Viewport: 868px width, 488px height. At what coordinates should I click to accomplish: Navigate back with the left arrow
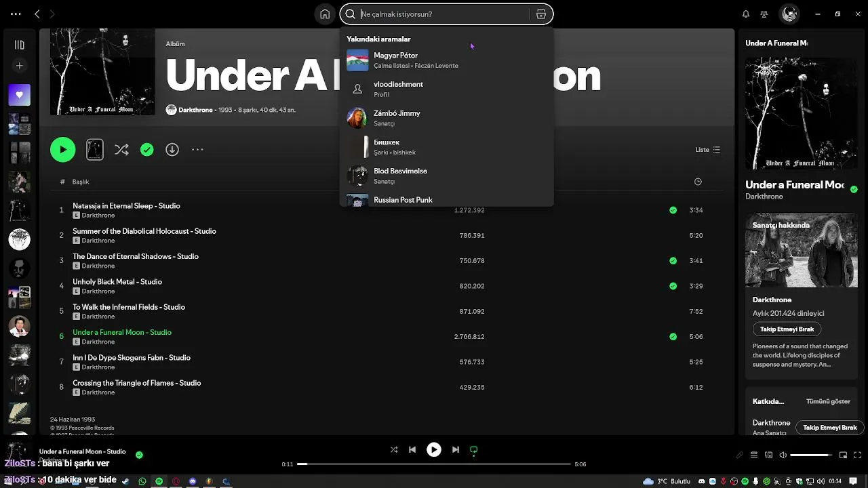37,14
